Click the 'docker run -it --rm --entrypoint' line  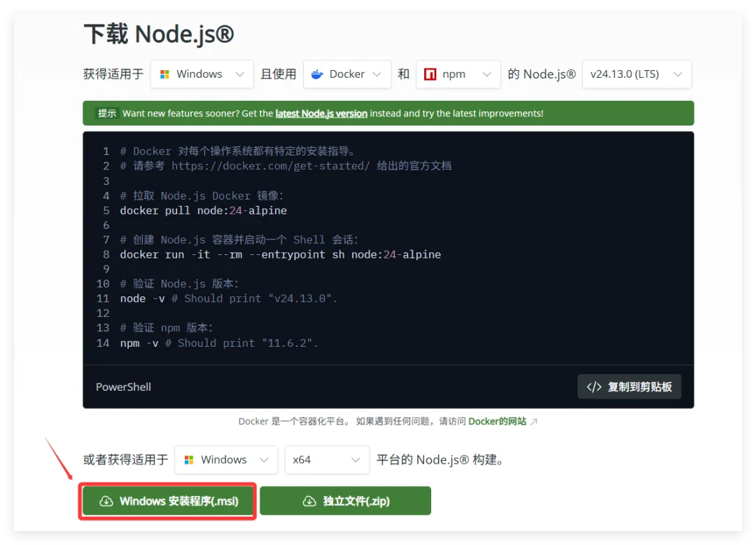281,255
